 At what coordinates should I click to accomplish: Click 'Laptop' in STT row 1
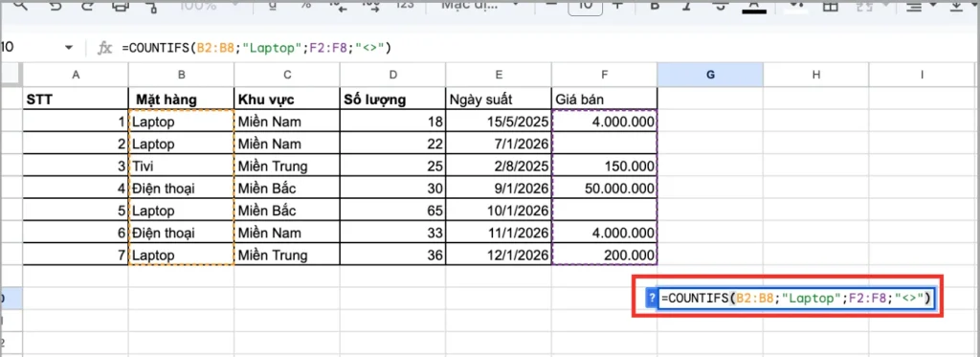[181, 122]
